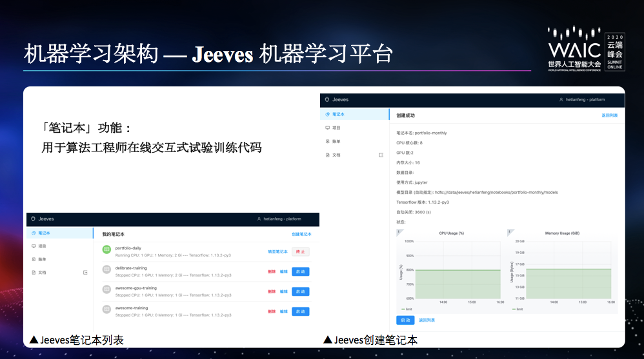Click the Stopped status line of awesome-training
The height and width of the screenshot is (359, 644).
(x=173, y=315)
